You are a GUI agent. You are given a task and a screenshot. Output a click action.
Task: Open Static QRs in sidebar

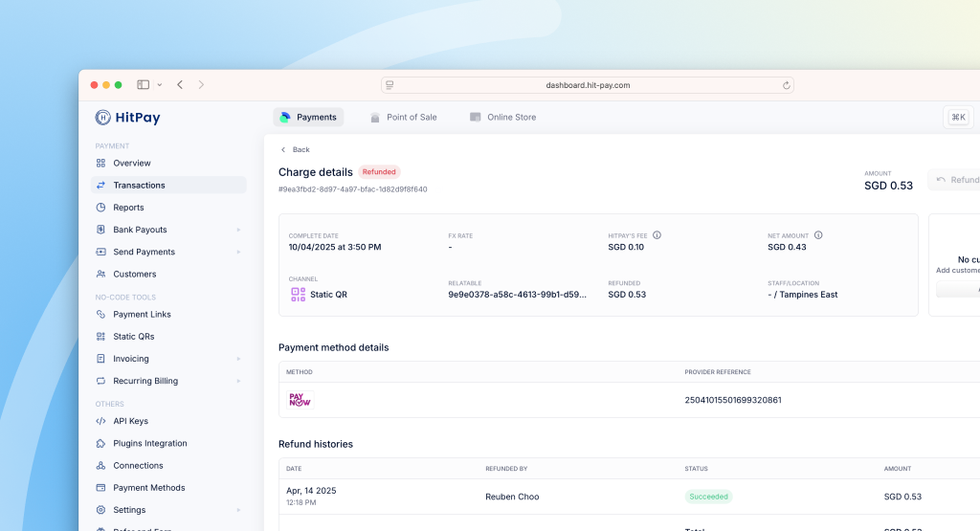(x=168, y=336)
